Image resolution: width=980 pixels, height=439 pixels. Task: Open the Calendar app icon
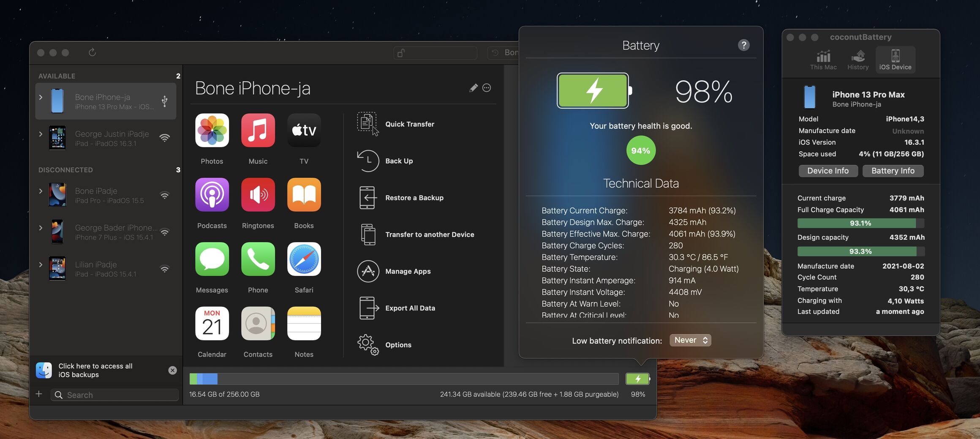tap(212, 324)
